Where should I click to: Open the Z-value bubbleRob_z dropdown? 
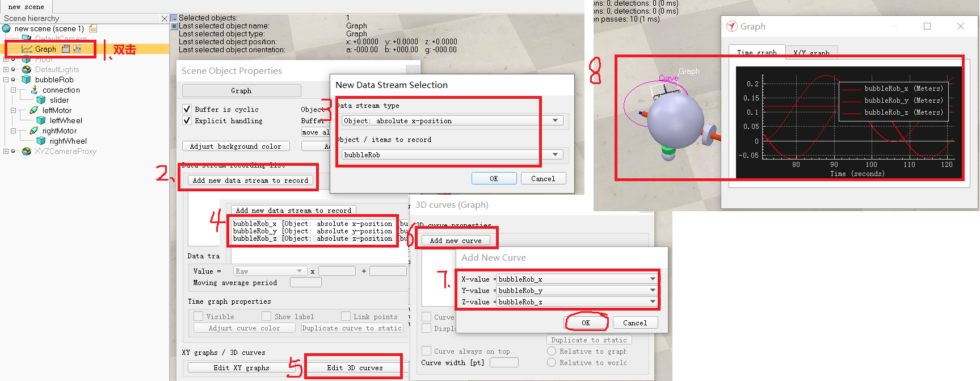577,302
